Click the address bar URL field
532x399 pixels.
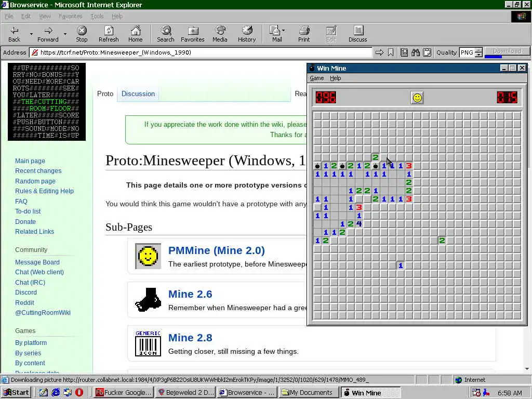(x=200, y=52)
